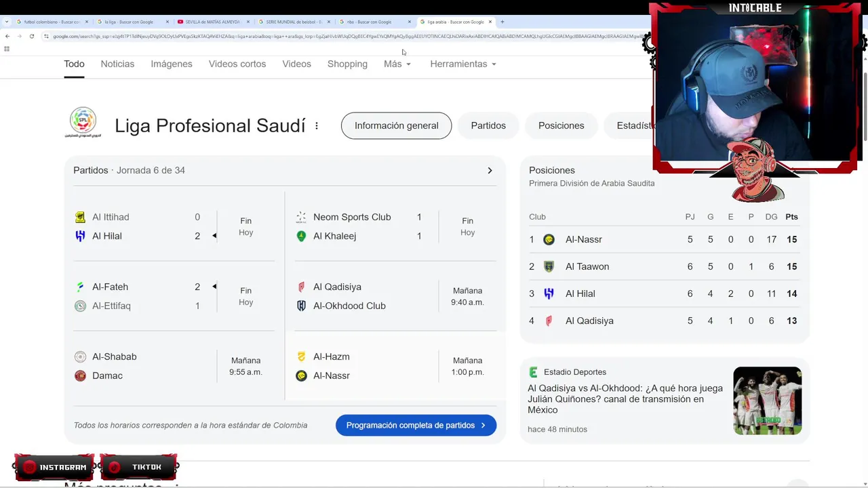
Task: Click the site information icon in address bar
Action: [x=46, y=36]
